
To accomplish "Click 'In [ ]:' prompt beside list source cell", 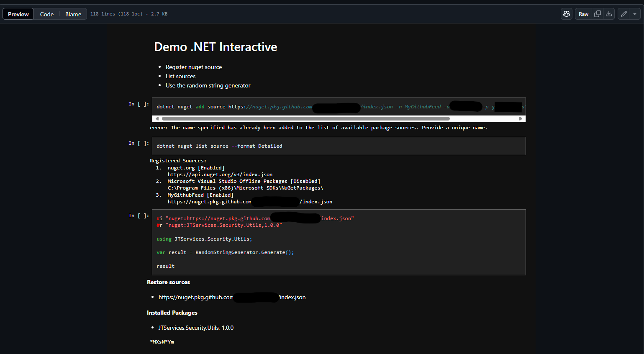I will pos(139,143).
